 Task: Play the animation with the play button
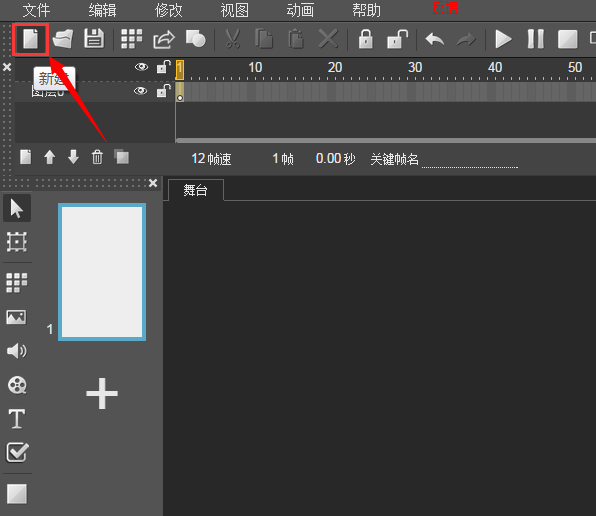[503, 39]
